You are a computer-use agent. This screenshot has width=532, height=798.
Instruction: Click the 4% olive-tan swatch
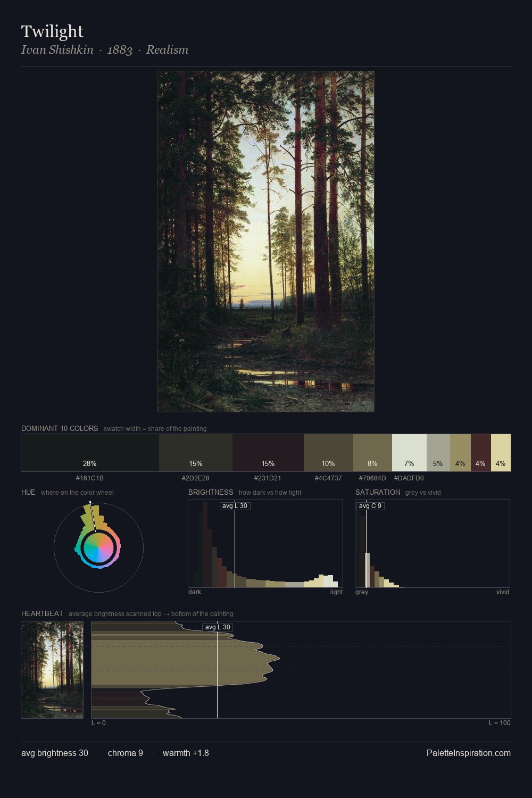click(460, 453)
